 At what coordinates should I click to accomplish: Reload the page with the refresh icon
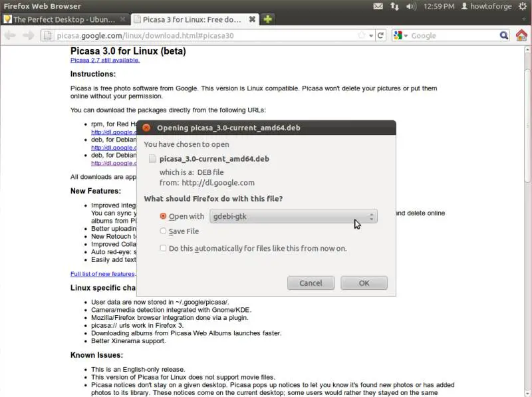[380, 35]
